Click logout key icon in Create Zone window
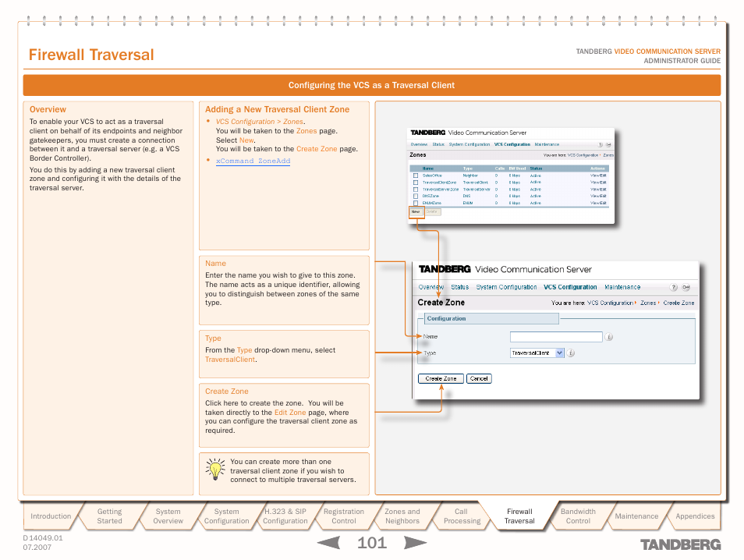 [686, 287]
